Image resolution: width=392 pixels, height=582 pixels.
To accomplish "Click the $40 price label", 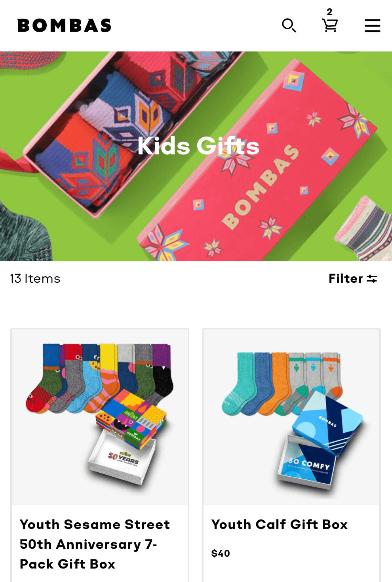I will [221, 553].
